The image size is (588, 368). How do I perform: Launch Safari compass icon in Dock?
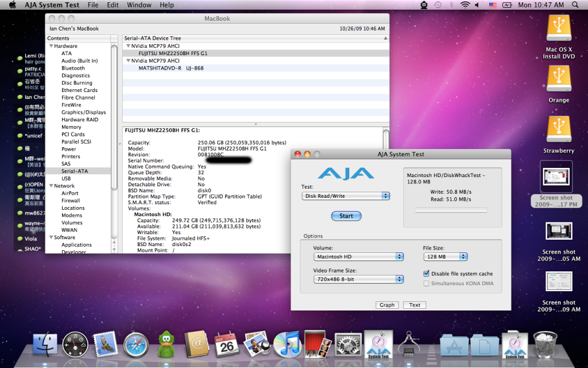click(x=136, y=344)
